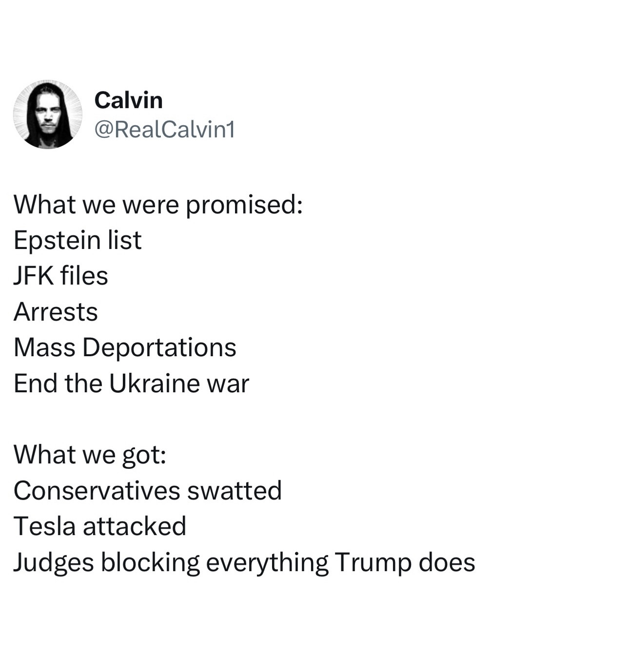Select the "Arrests" line of text
This screenshot has width=629, height=672.
(56, 312)
